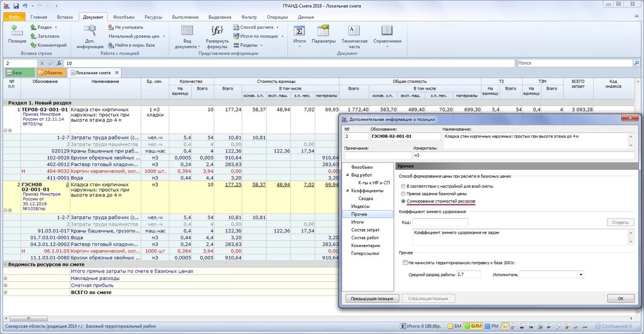Image resolution: width=644 pixels, height=334 pixels.
Task: Click the fx formula icon
Action: 59,63
